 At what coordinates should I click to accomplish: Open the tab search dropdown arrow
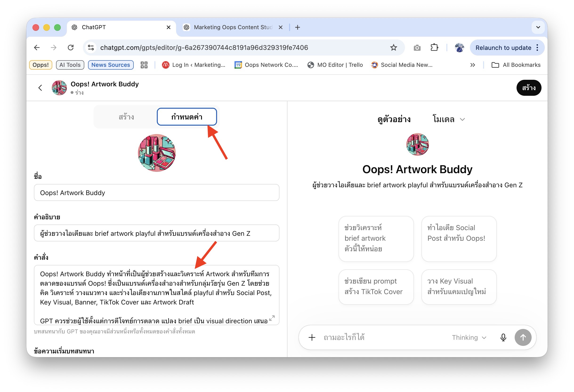[538, 27]
